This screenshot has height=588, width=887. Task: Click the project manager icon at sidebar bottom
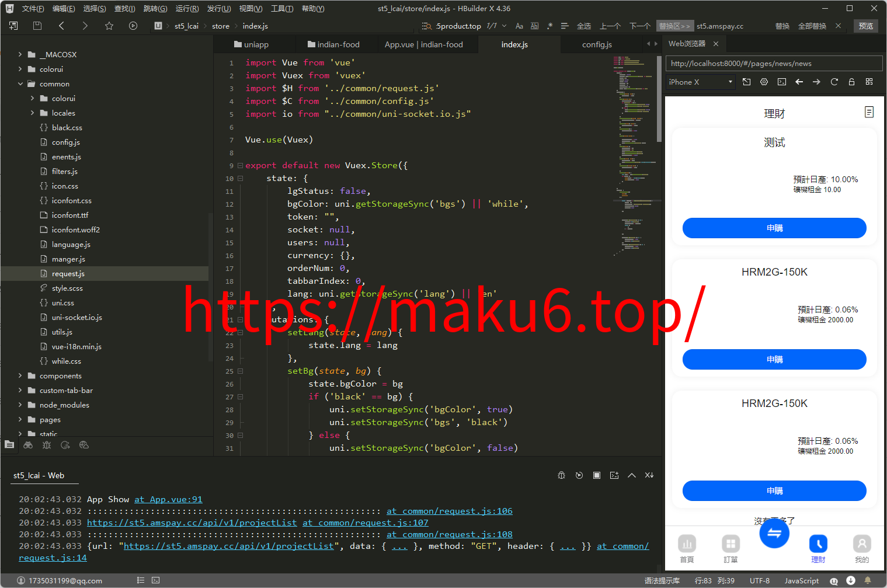(x=9, y=444)
